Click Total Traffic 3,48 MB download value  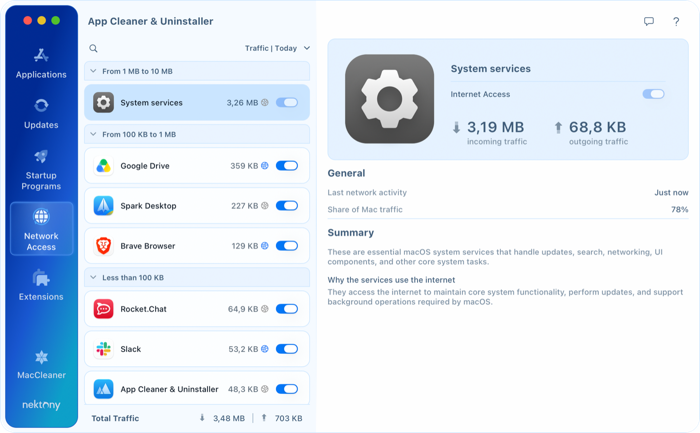pos(229,418)
